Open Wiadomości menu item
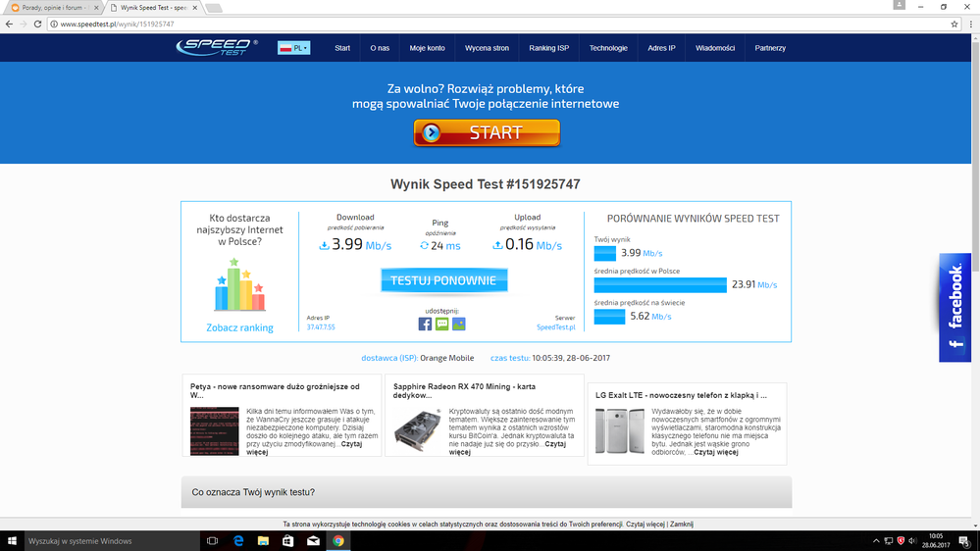 (x=715, y=48)
